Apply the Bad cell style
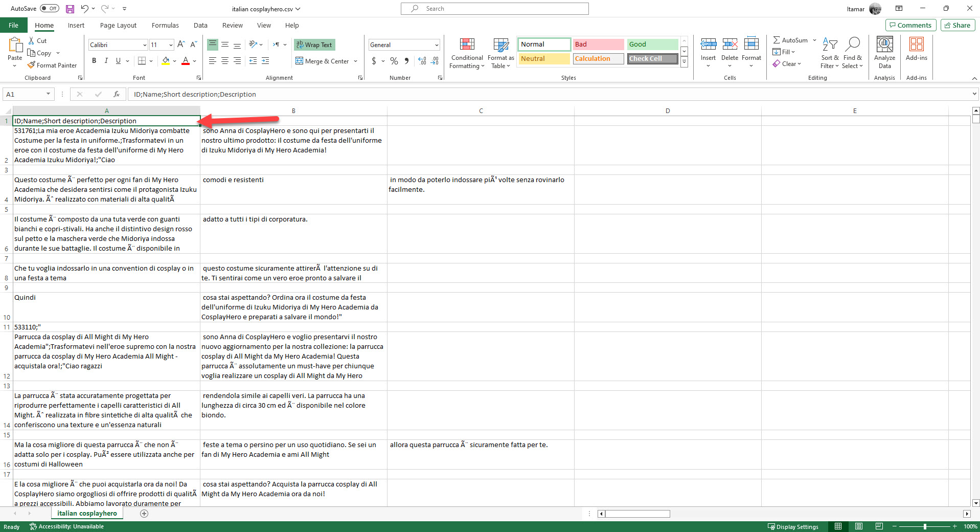 598,45
